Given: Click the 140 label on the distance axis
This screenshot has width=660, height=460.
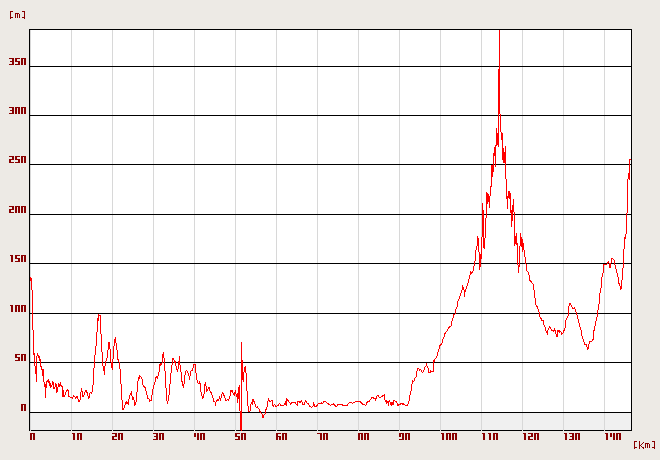Looking at the screenshot, I should click(612, 437).
